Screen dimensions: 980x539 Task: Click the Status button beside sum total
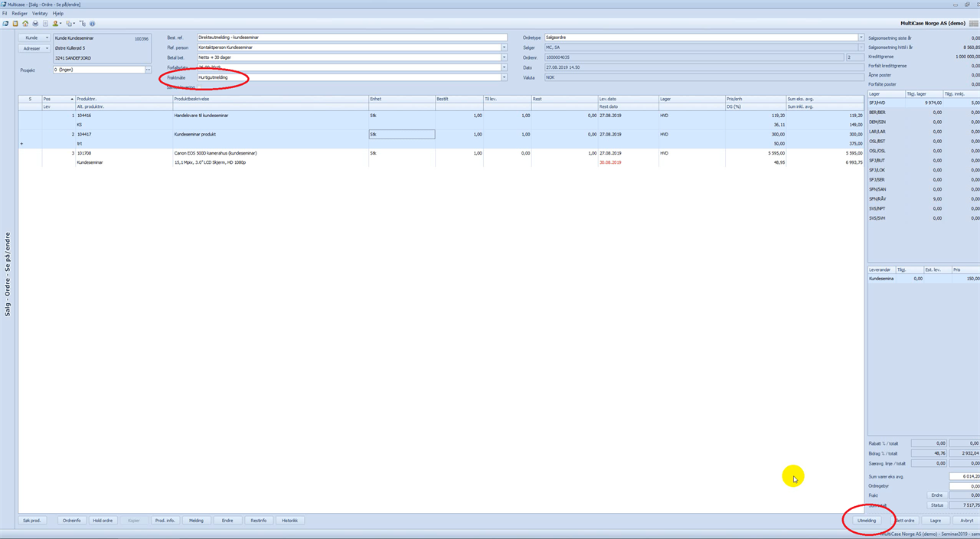[x=936, y=505]
